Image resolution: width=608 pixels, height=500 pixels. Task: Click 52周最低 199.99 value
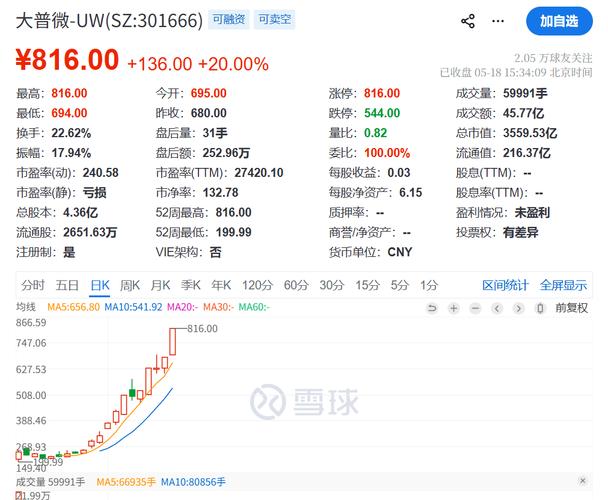point(233,232)
